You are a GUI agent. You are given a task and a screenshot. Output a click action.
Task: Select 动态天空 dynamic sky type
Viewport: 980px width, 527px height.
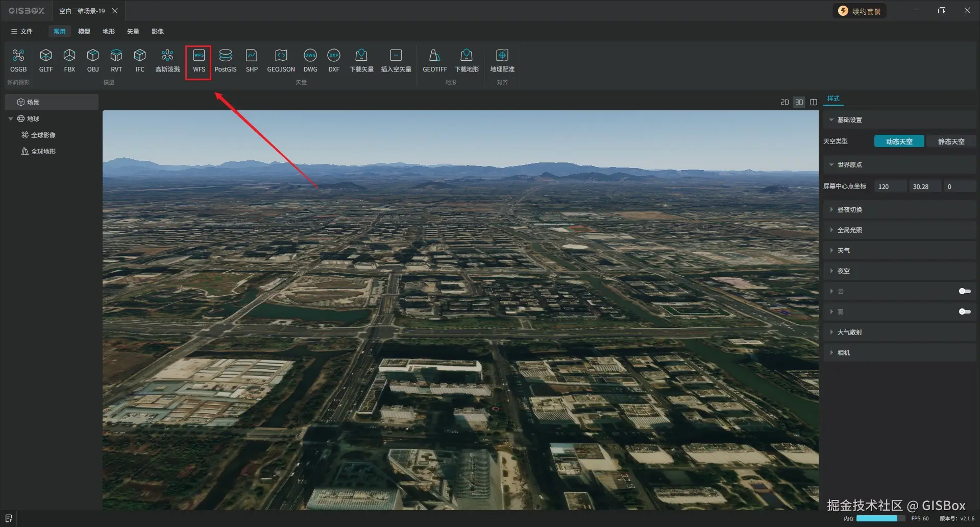(899, 141)
